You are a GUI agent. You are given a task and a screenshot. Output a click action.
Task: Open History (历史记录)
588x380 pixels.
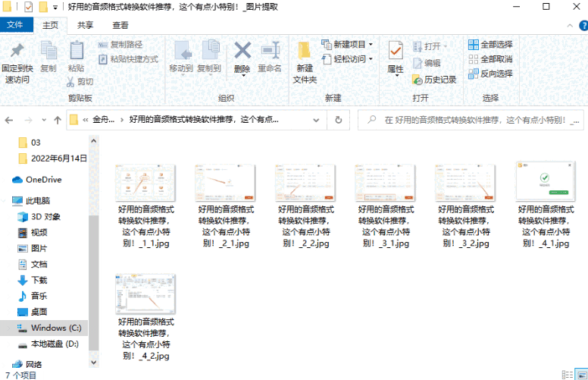[x=434, y=80]
